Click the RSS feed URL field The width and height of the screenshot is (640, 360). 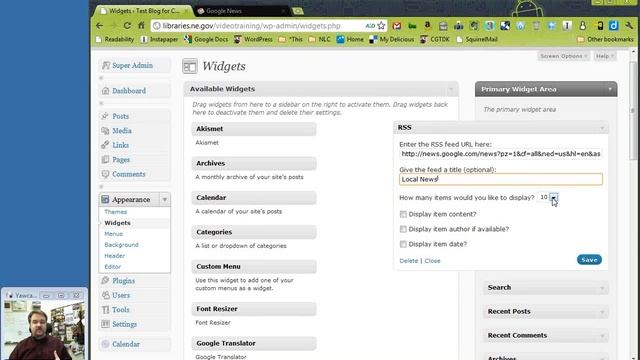point(500,154)
